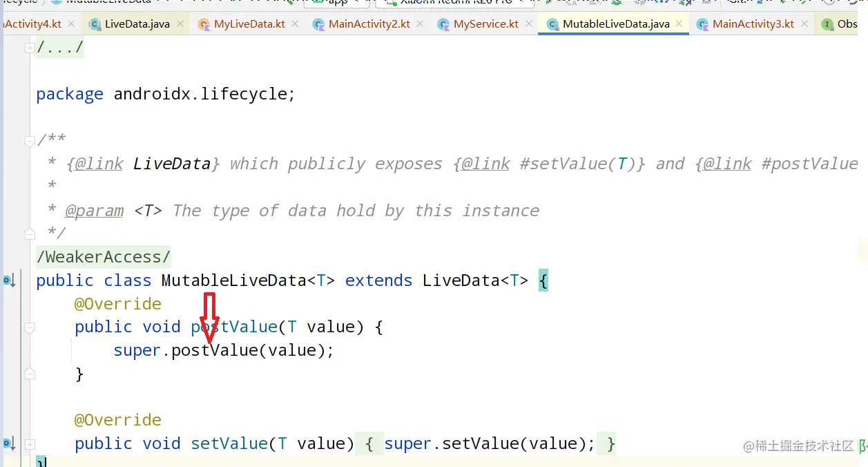Click the gutter icon beside the class declaration

click(8, 280)
